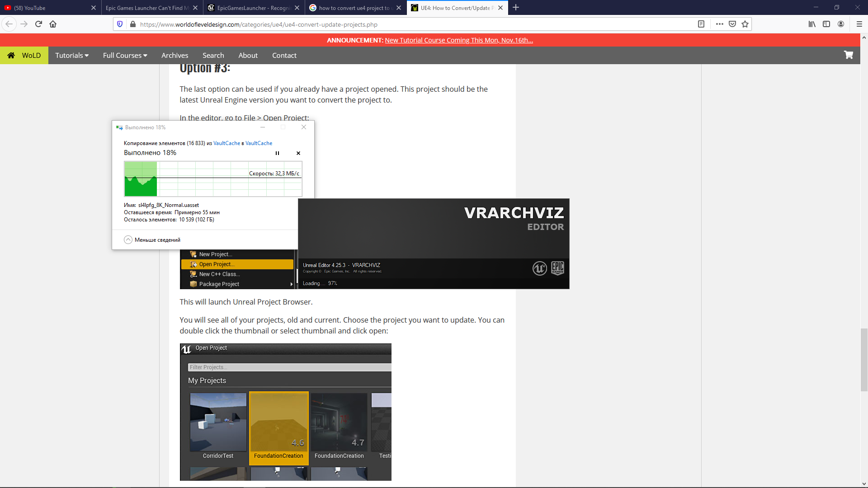Pause the file copy operation

tap(277, 153)
